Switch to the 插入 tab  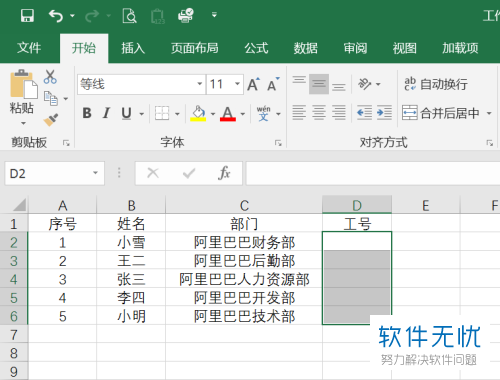click(133, 48)
